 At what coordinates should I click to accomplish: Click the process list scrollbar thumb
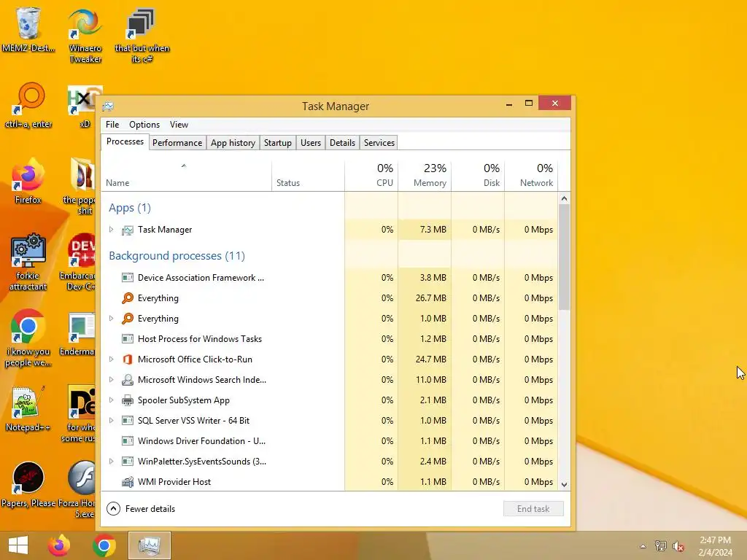coord(564,257)
